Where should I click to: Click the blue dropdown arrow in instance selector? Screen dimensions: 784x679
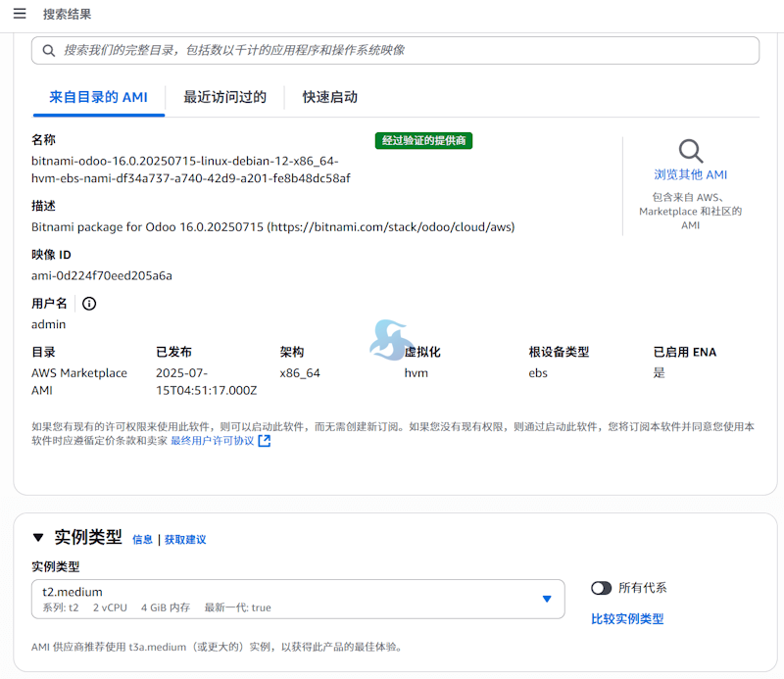pyautogui.click(x=547, y=599)
